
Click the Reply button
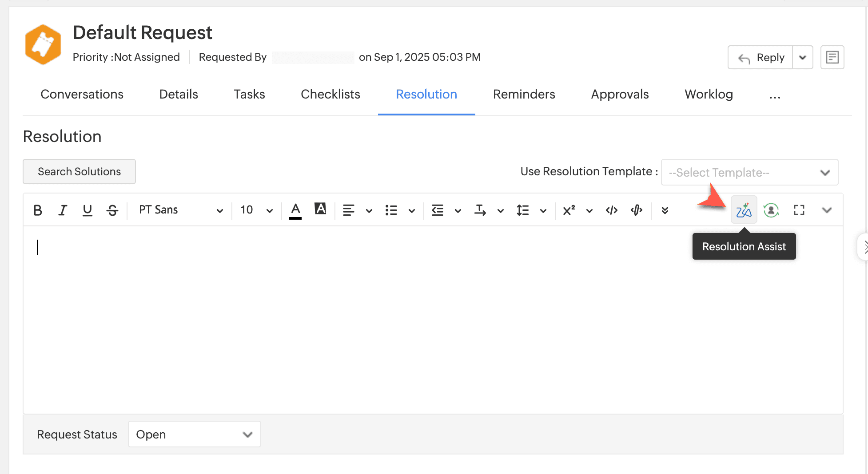(x=760, y=57)
